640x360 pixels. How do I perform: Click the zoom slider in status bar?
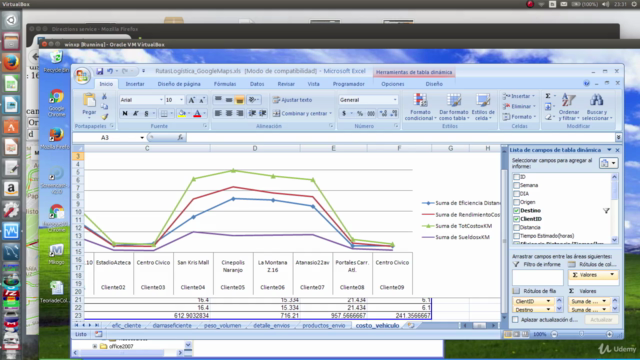coord(582,334)
